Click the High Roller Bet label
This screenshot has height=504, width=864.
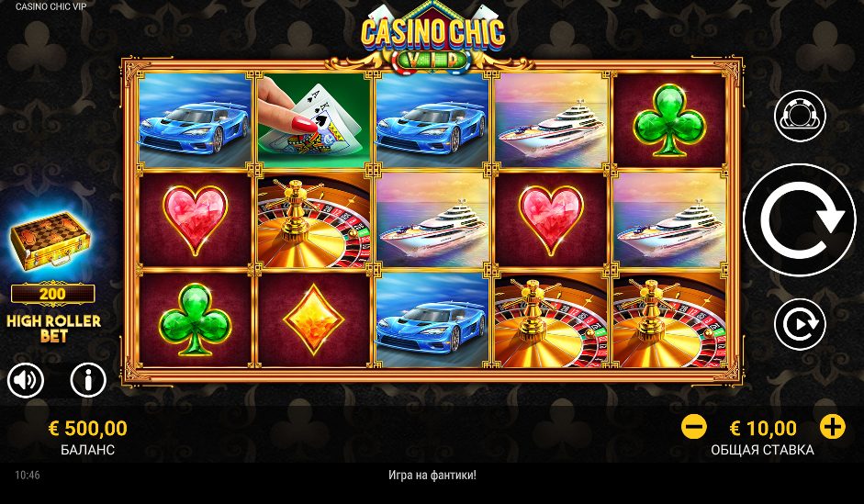[x=54, y=329]
